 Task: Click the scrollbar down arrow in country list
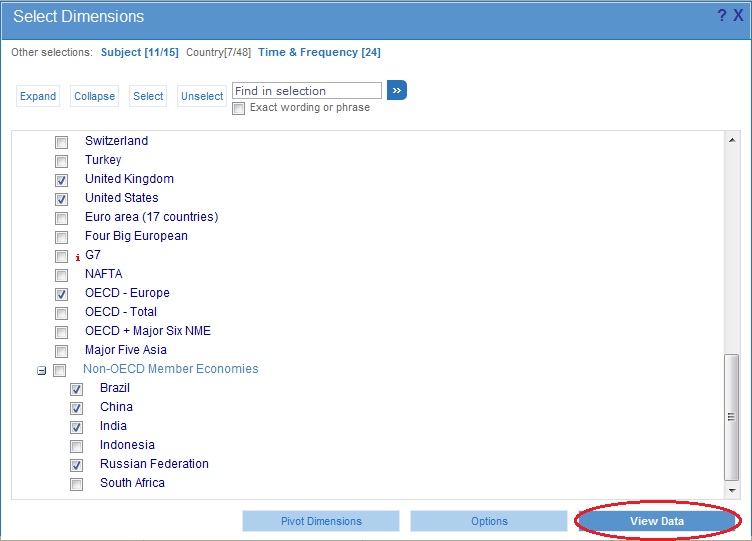click(x=732, y=490)
